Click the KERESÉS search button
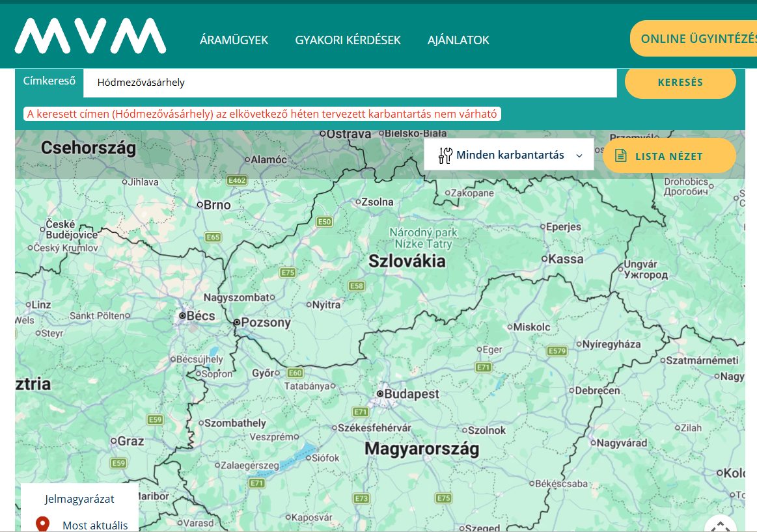The width and height of the screenshot is (757, 532). pos(680,83)
